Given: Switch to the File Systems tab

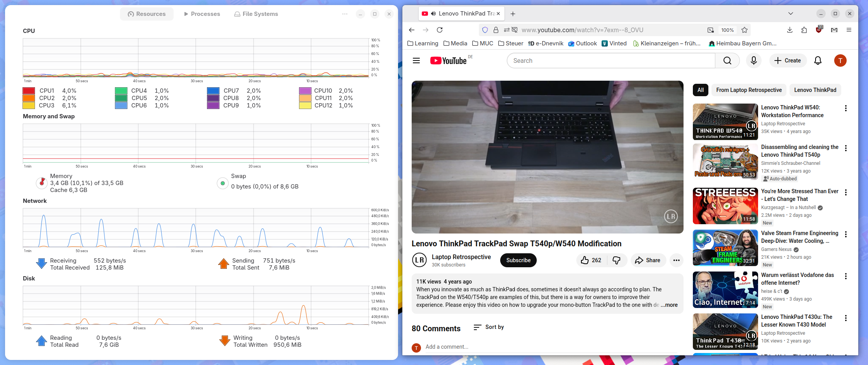Looking at the screenshot, I should point(256,14).
